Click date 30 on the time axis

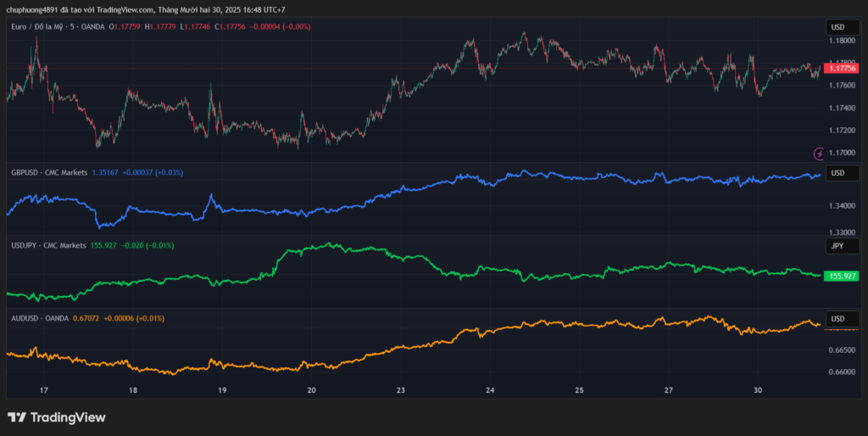click(x=758, y=390)
